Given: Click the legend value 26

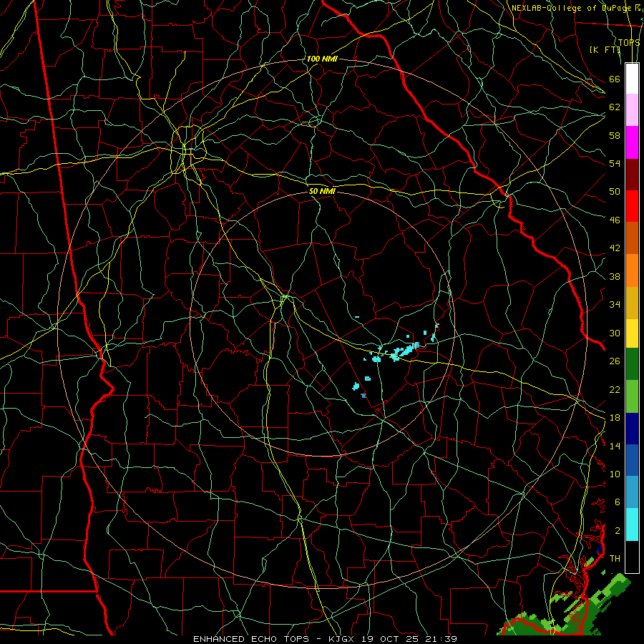Looking at the screenshot, I should click(x=615, y=361).
